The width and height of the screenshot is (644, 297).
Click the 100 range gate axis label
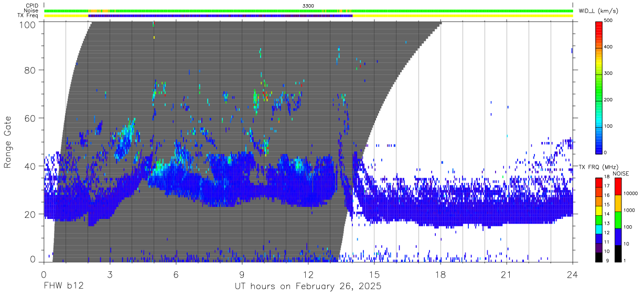click(x=28, y=24)
